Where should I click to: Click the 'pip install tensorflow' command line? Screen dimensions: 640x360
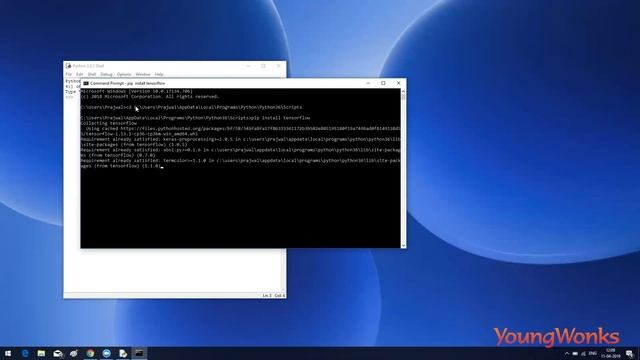195,118
